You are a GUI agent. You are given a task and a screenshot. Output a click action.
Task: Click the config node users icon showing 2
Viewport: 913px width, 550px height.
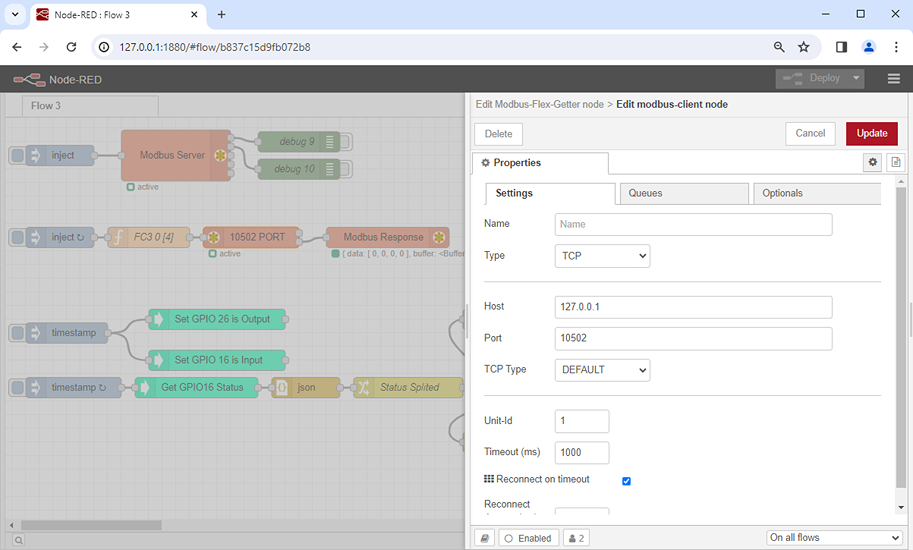[x=576, y=538]
